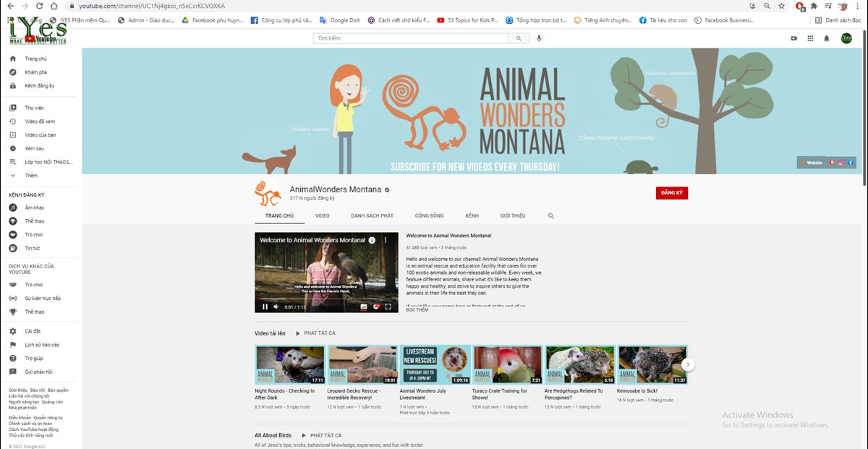Screen dimensions: 868x449
Task: Toggle subtitles on the trailer video
Action: point(364,307)
